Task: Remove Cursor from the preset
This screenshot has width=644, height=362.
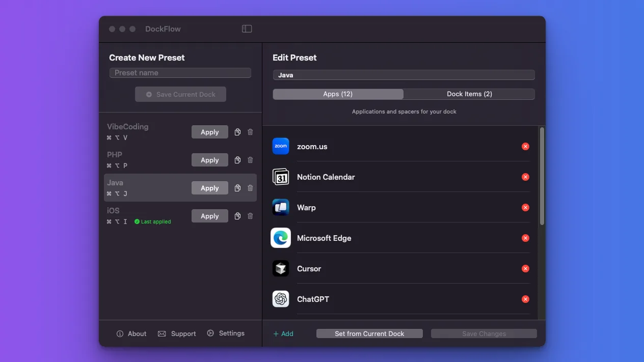Action: pyautogui.click(x=525, y=268)
